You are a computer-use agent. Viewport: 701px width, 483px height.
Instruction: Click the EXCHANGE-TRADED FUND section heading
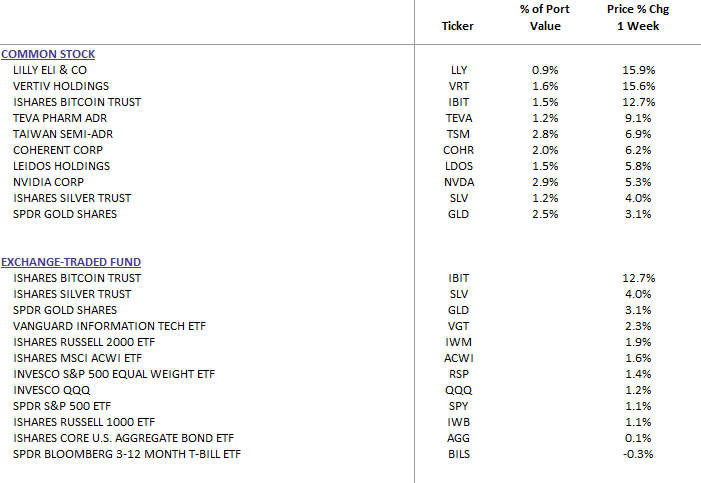click(70, 262)
